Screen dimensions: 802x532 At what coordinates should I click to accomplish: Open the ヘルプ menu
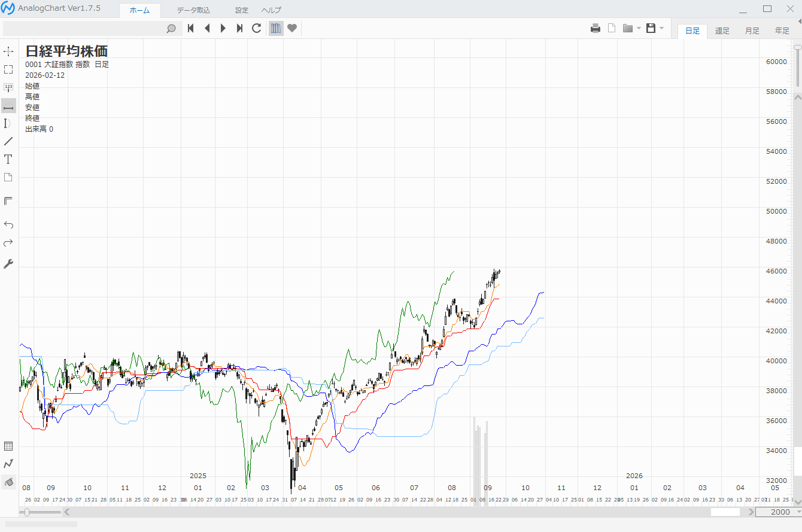(271, 10)
